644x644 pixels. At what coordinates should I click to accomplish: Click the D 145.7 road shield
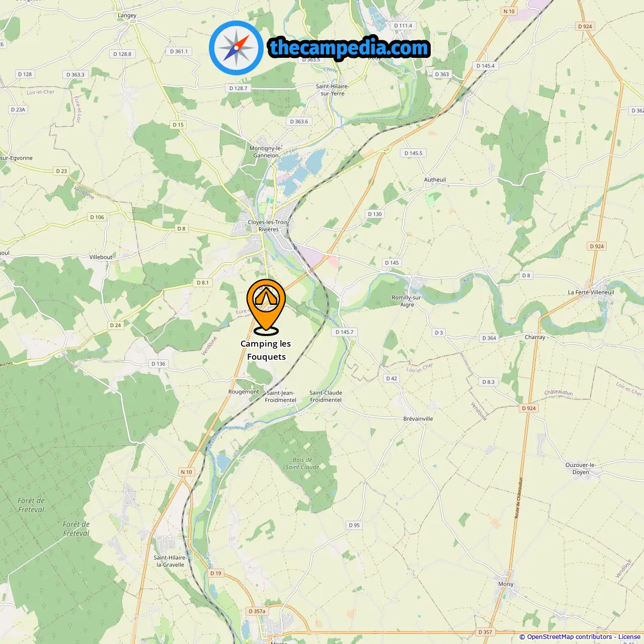click(x=345, y=332)
